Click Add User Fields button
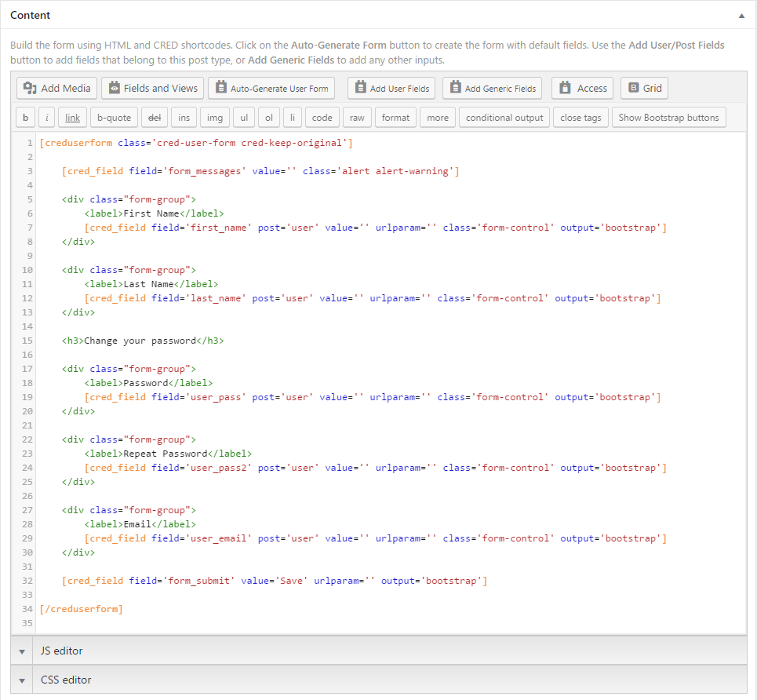757x700 pixels. (x=391, y=89)
